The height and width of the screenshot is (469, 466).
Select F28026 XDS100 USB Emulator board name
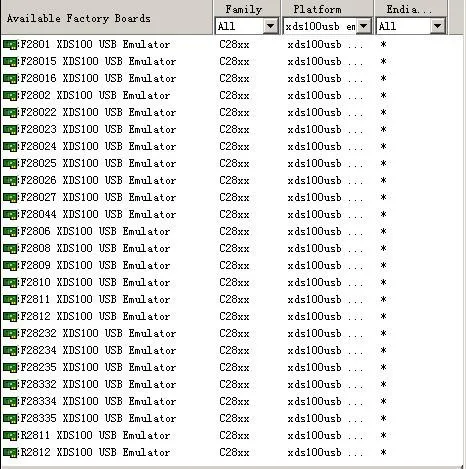click(98, 180)
